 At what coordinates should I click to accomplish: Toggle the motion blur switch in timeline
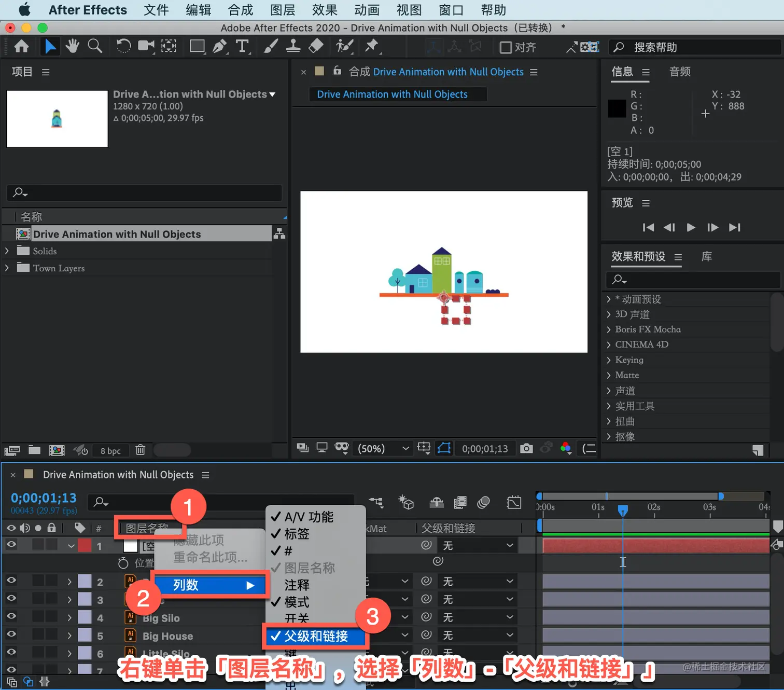[484, 502]
